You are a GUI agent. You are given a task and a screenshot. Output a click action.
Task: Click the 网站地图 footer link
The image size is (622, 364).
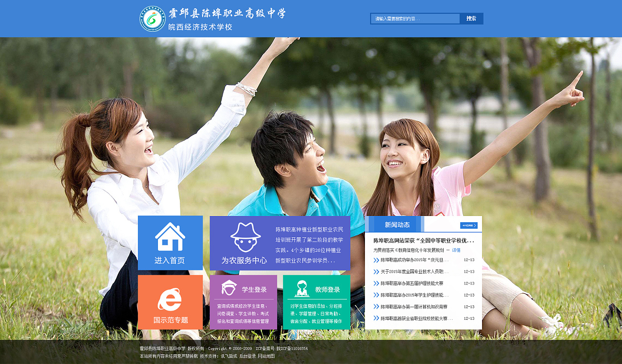point(266,356)
